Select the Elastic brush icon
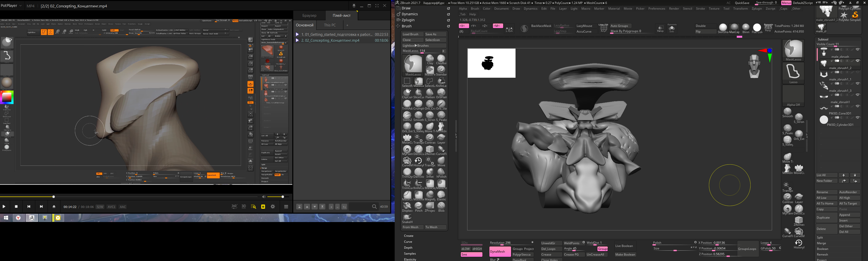868x261 pixels. click(x=441, y=196)
